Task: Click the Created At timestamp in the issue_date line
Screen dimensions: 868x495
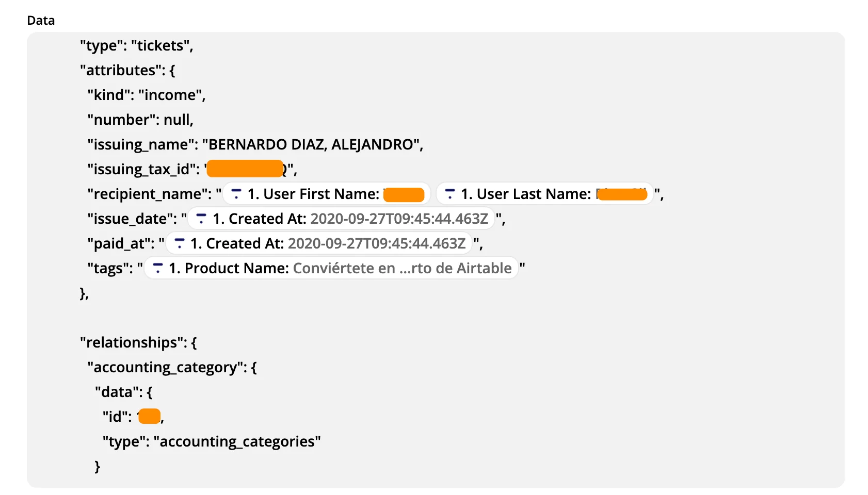Action: (x=399, y=219)
